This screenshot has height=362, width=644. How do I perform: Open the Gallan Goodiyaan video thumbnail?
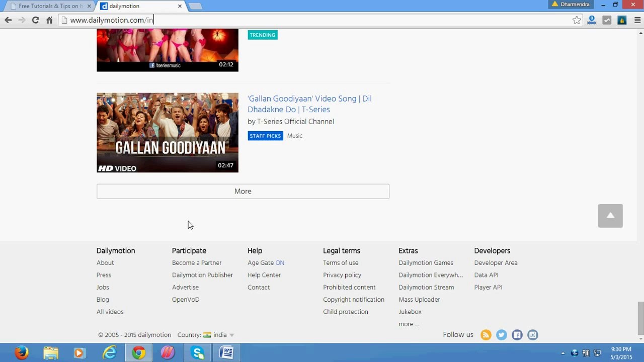(x=168, y=133)
